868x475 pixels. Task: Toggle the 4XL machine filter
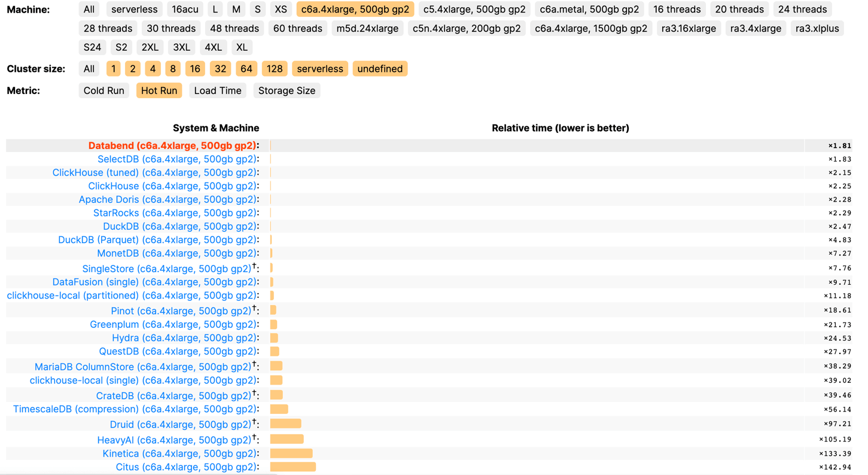click(213, 47)
